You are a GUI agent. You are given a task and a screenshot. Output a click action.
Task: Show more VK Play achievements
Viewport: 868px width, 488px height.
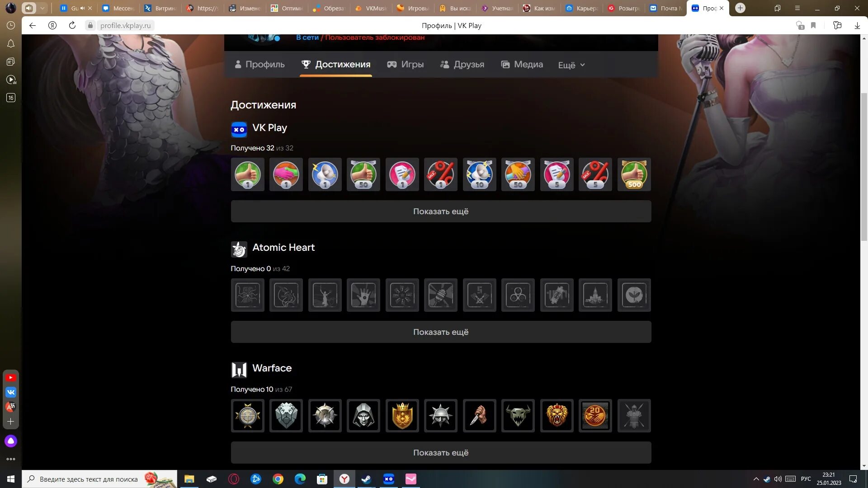click(x=441, y=211)
